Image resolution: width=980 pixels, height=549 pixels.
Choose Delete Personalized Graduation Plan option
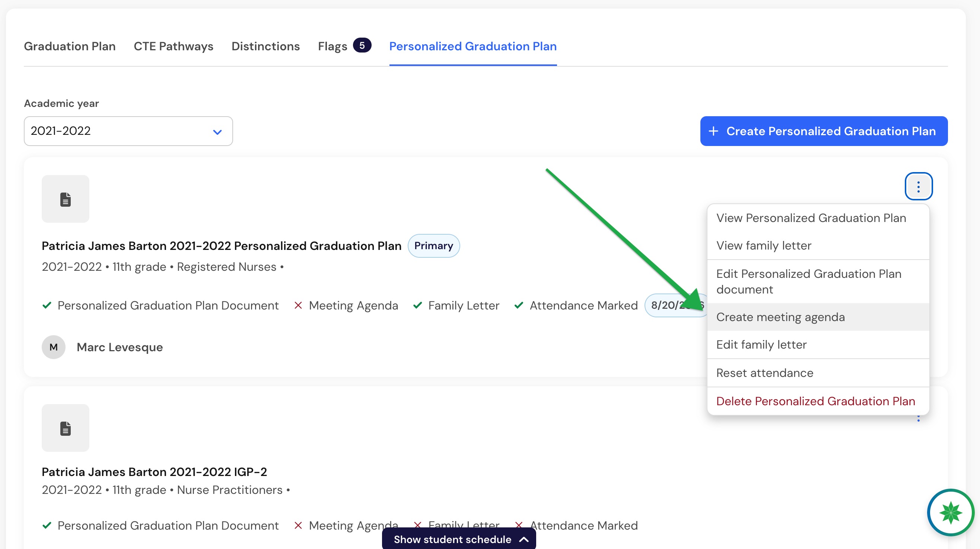pyautogui.click(x=818, y=401)
